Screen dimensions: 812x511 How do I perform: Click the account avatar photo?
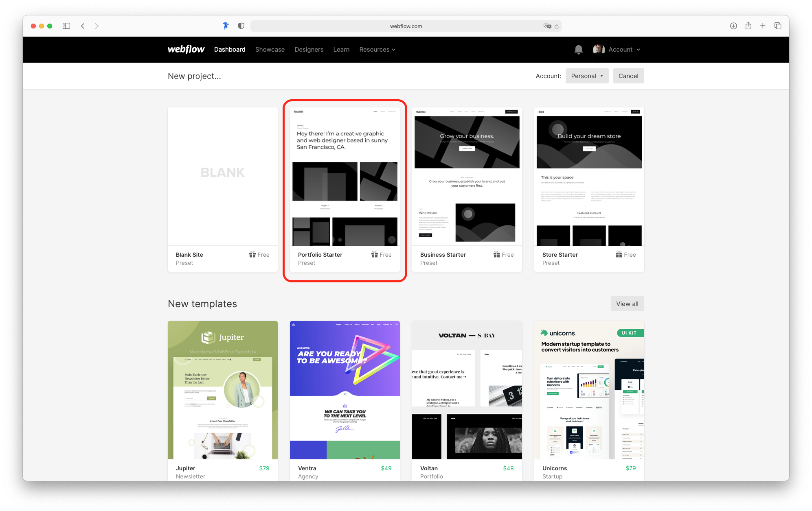coord(598,49)
